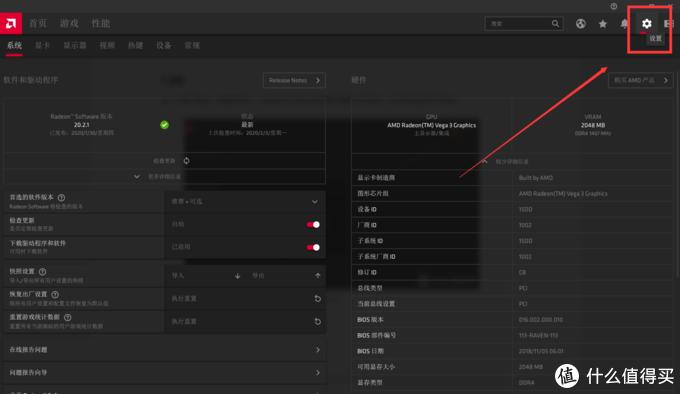
Task: Select the 设备 devices sub-tab
Action: click(163, 45)
